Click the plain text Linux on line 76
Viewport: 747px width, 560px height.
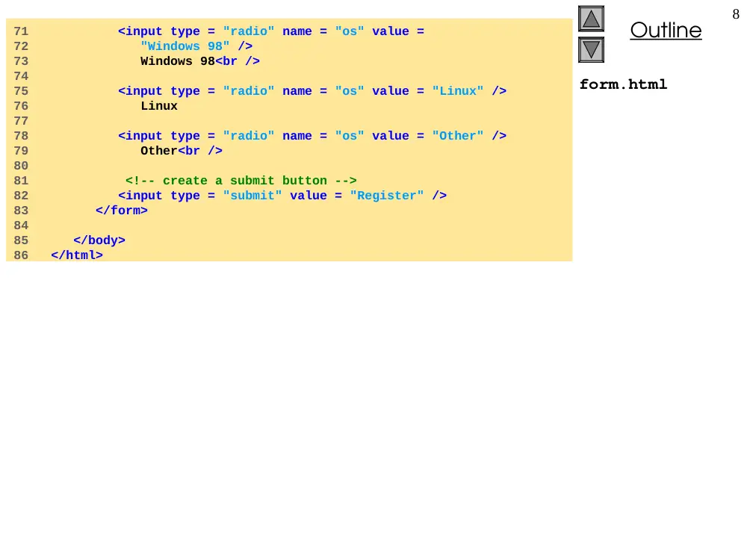tap(159, 106)
